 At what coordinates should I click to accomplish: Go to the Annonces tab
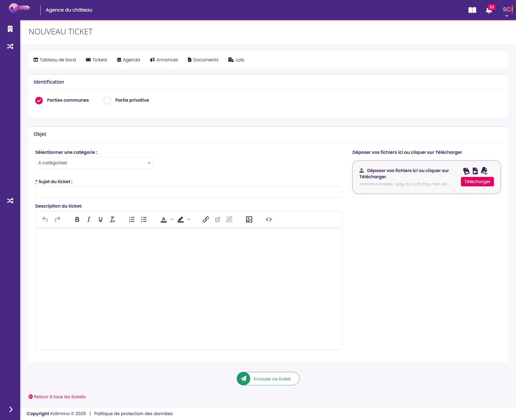tap(164, 60)
